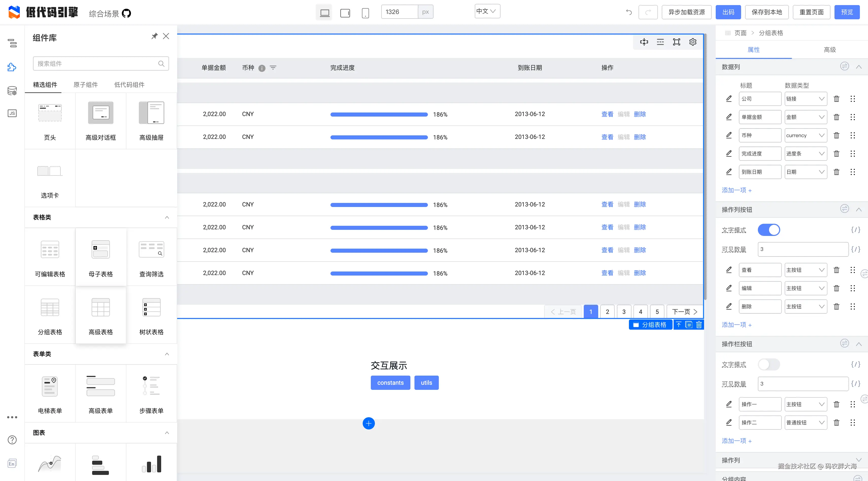
Task: Enable 操作栏按钮 文字模式 switch
Action: pos(769,364)
